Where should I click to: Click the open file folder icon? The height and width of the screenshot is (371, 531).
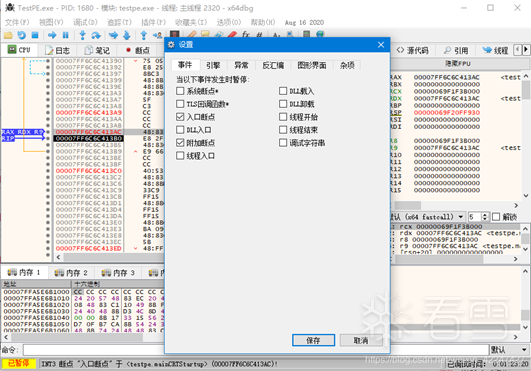coord(8,35)
